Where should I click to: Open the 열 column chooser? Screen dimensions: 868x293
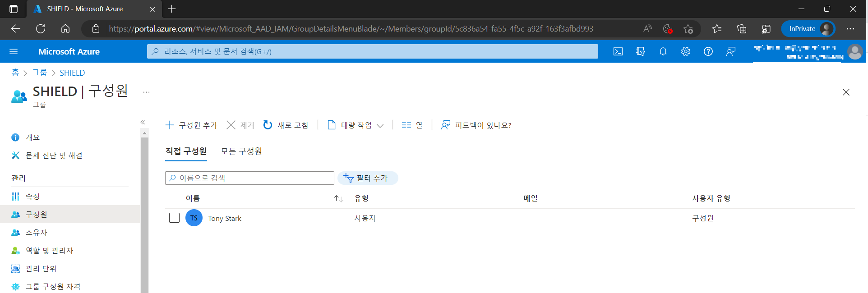[412, 125]
